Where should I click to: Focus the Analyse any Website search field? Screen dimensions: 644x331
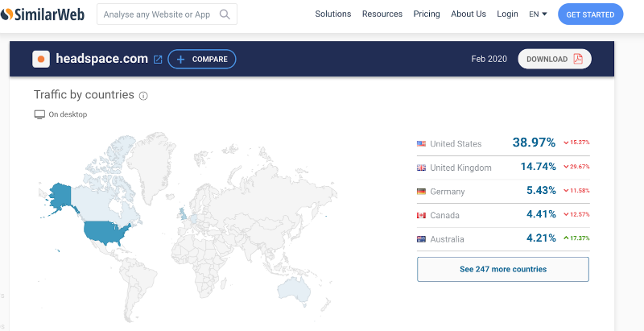[157, 14]
